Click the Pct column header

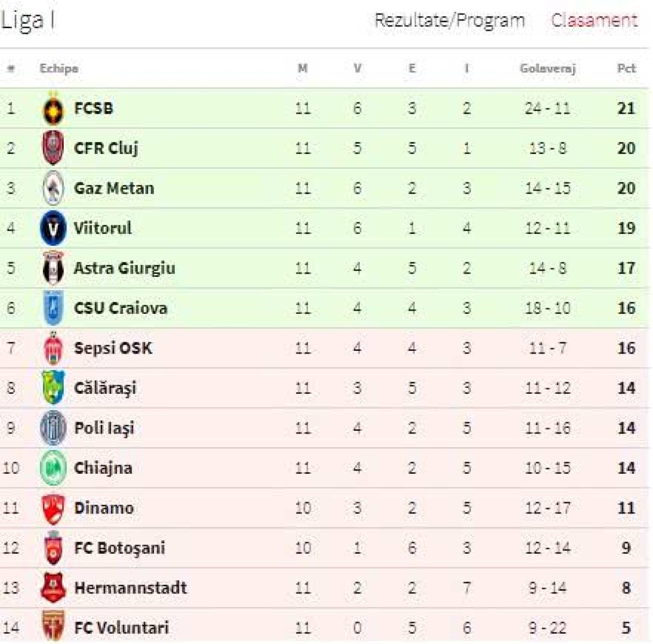626,69
